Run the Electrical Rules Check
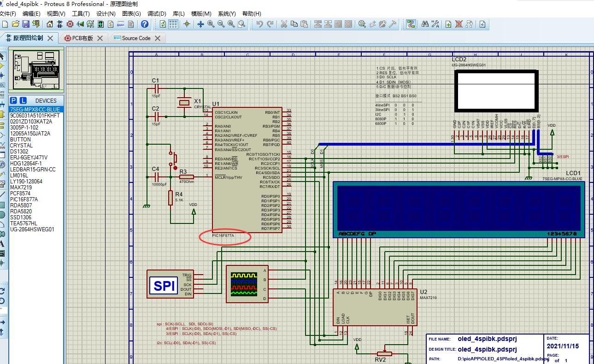This screenshot has height=364, width=594. [x=482, y=24]
